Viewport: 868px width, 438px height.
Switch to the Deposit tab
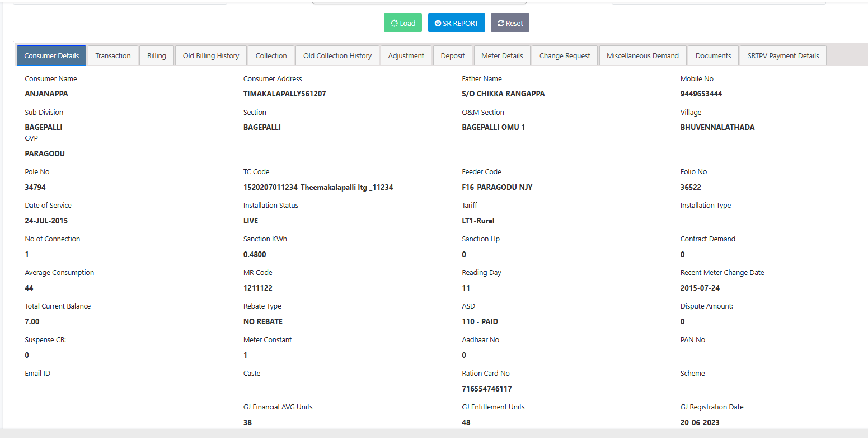tap(453, 55)
